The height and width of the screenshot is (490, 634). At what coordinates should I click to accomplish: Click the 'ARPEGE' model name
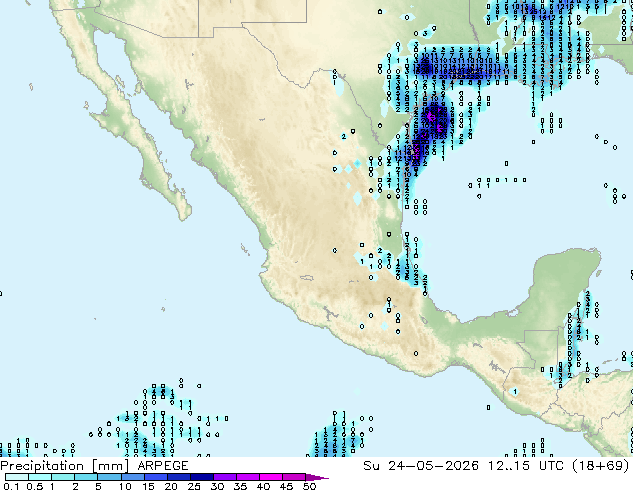pyautogui.click(x=163, y=466)
